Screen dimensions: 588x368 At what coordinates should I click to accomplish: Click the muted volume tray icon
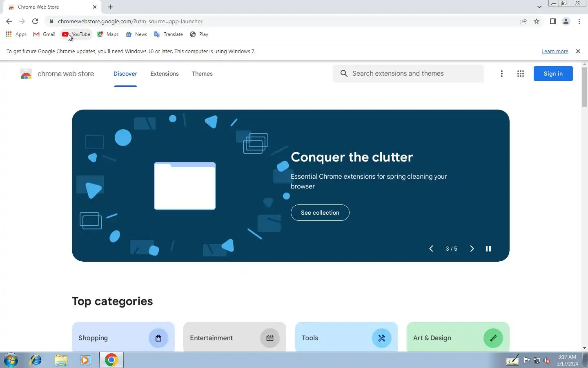(547, 360)
